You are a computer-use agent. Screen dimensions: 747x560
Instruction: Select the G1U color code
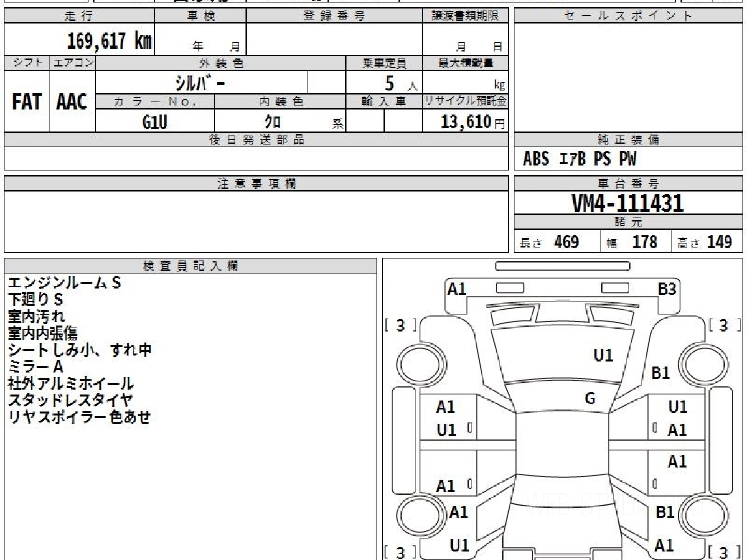click(155, 122)
